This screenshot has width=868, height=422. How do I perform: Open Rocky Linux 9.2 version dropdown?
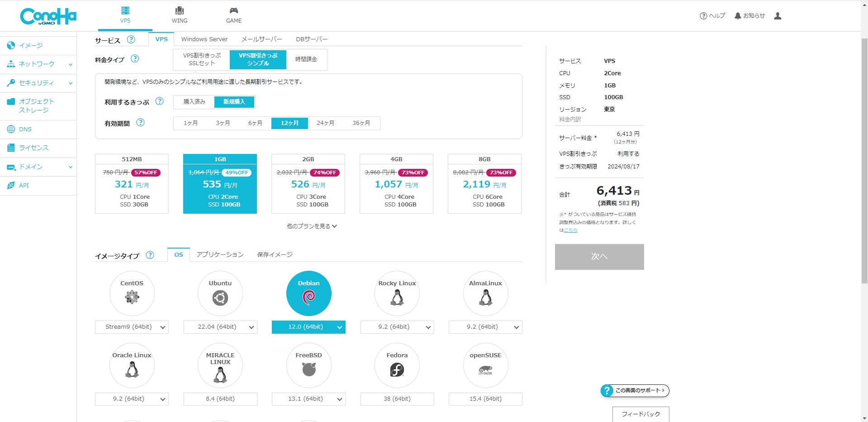(397, 327)
